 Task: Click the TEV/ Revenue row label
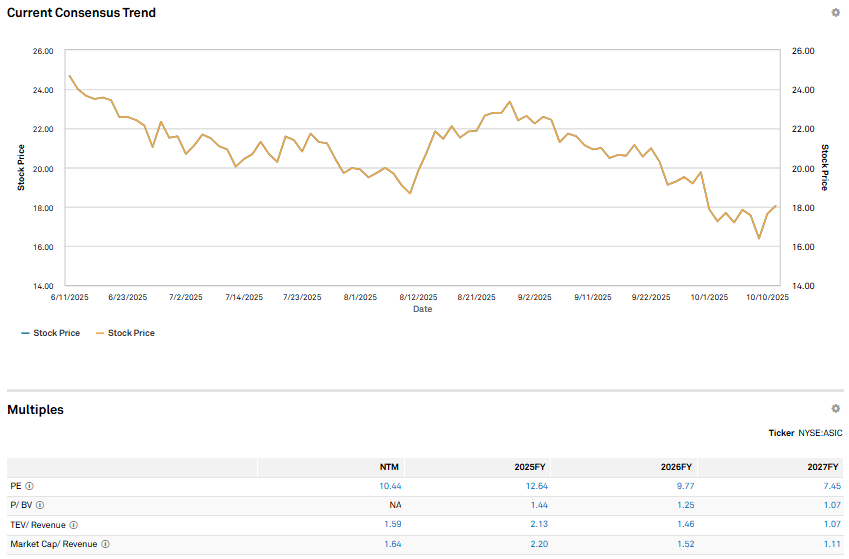(38, 525)
